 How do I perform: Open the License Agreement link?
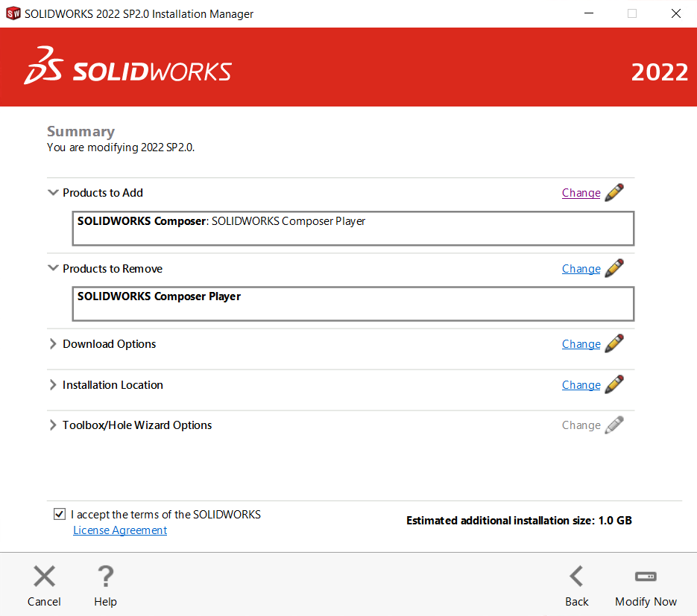120,530
